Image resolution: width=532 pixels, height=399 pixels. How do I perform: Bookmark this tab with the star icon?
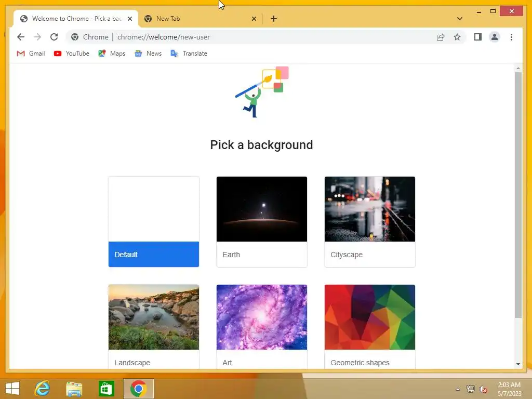pos(457,37)
